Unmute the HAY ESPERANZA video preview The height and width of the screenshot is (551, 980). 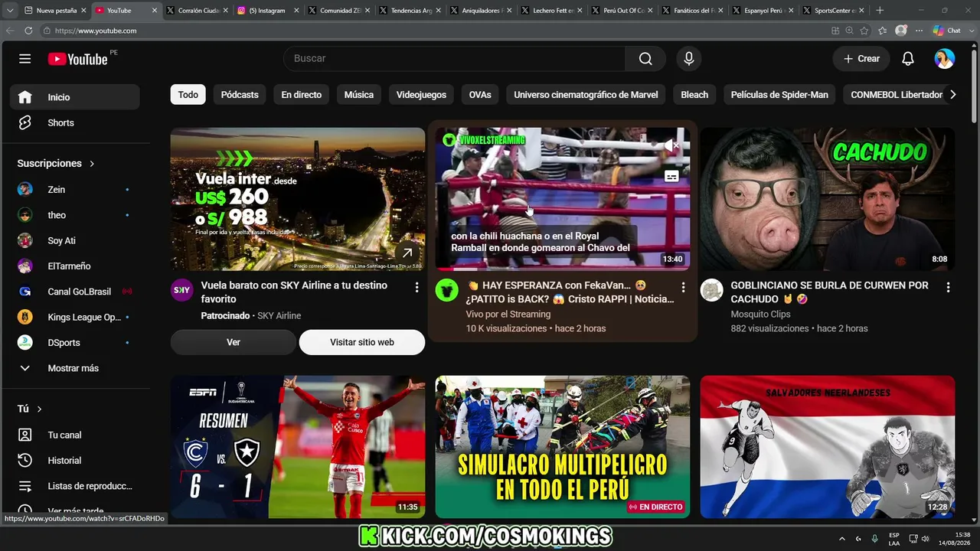pyautogui.click(x=671, y=145)
